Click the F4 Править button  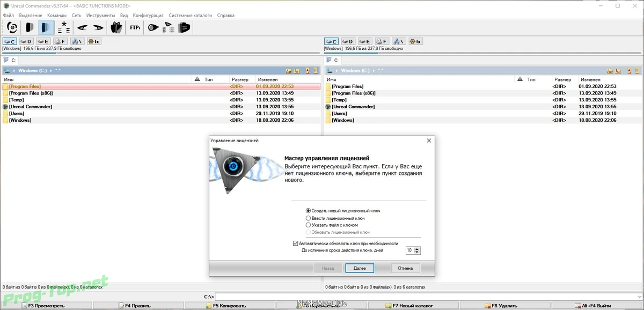pyautogui.click(x=138, y=306)
